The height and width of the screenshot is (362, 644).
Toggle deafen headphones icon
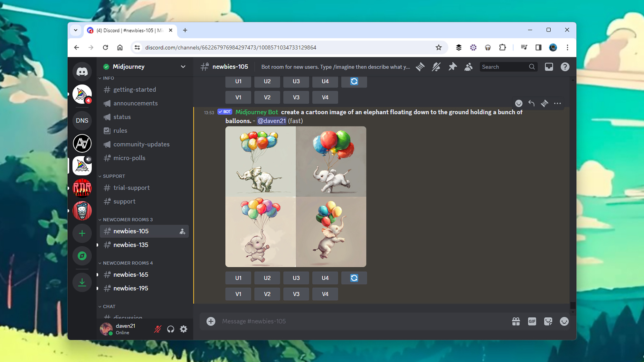tap(171, 329)
